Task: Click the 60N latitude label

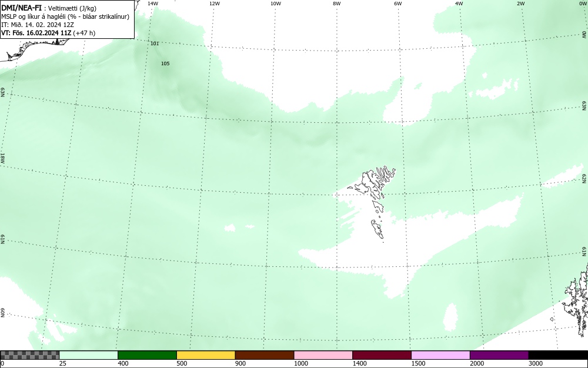Action: pos(2,313)
